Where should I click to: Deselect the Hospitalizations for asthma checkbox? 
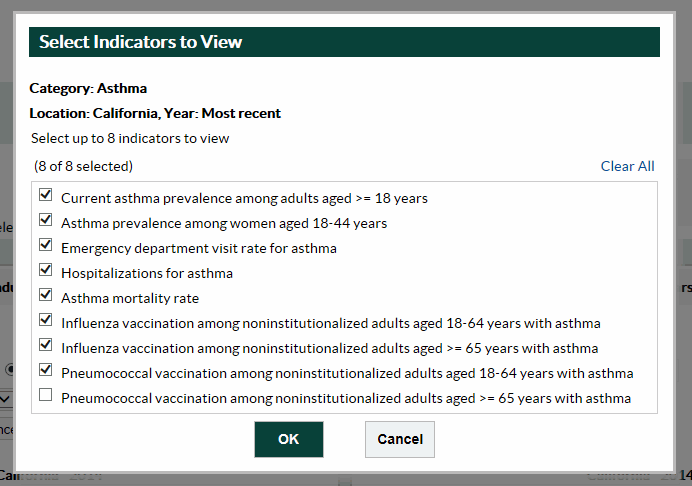[45, 271]
